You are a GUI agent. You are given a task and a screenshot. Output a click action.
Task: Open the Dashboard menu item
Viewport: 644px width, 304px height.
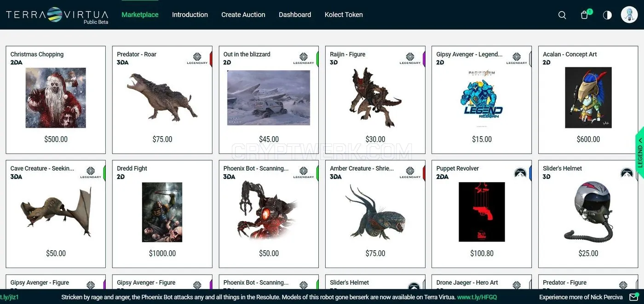(295, 15)
